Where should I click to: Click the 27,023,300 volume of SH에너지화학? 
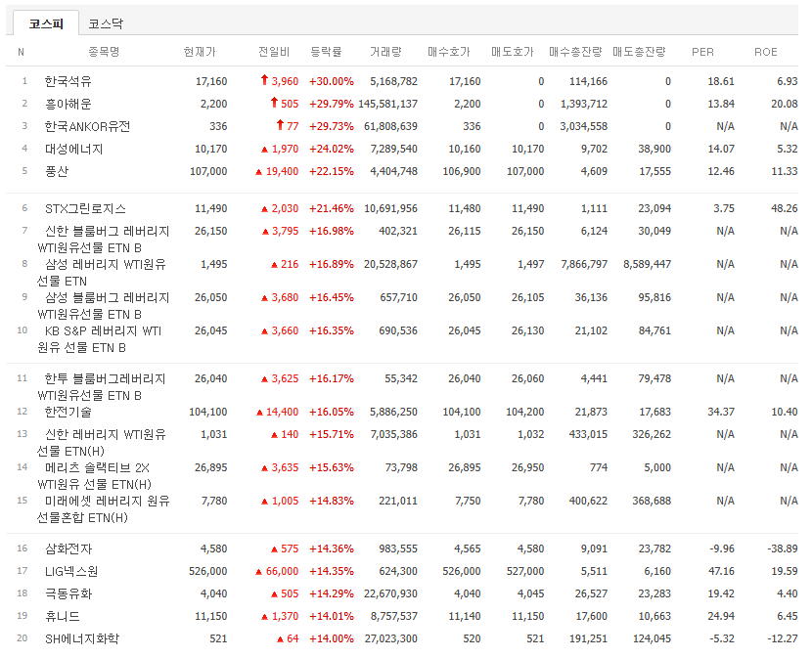391,638
